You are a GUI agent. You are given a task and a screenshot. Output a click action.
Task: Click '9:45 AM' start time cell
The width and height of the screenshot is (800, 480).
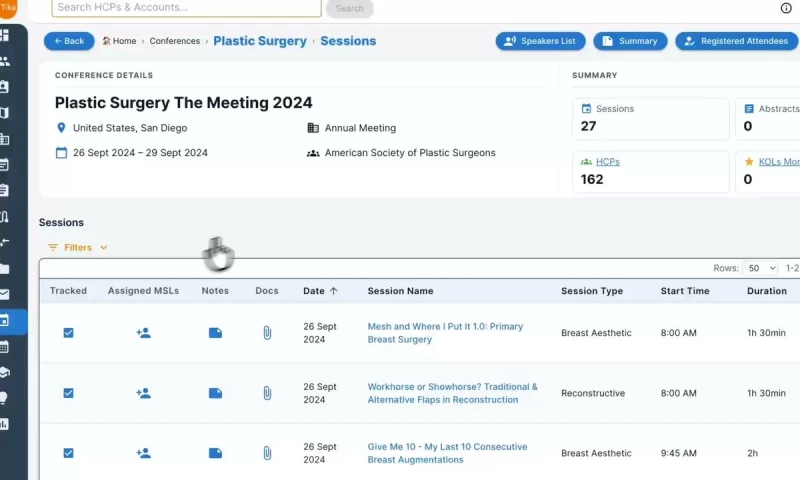point(678,453)
